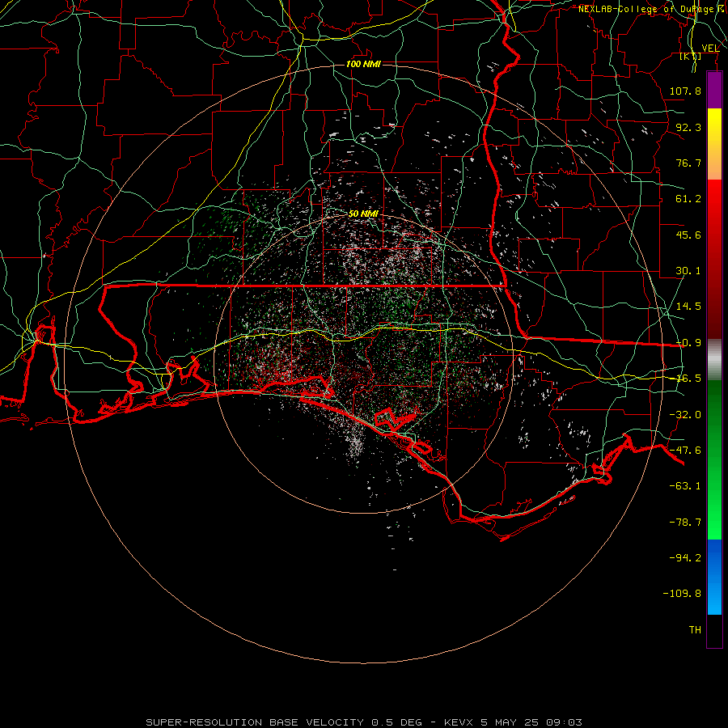Click the purple segment of the color bar

coord(714,91)
